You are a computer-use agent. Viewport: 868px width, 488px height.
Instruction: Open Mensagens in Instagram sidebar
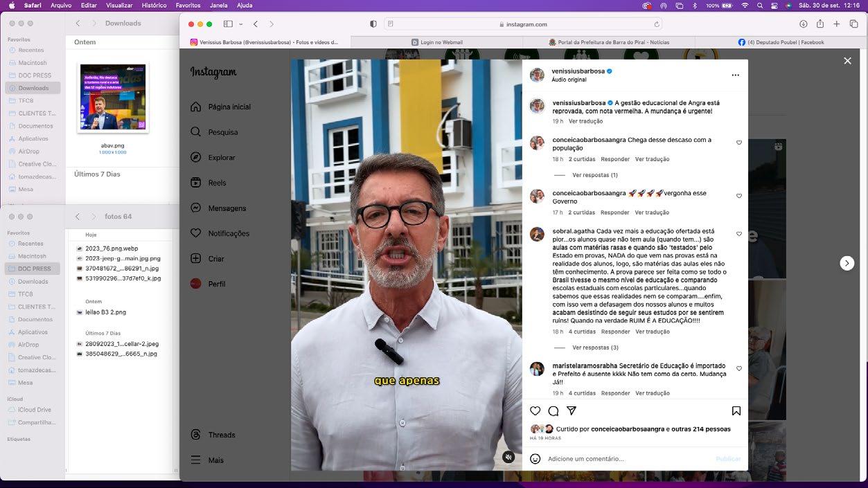(218, 208)
